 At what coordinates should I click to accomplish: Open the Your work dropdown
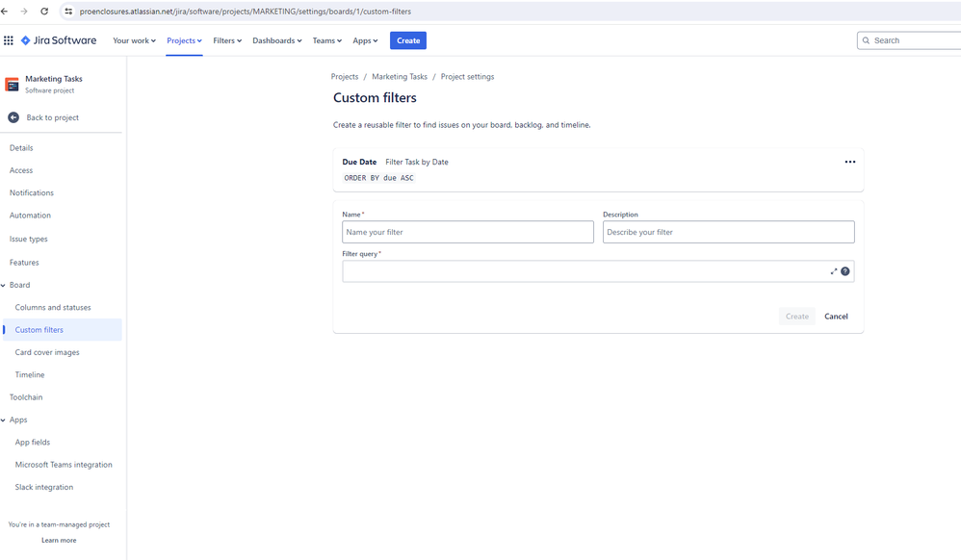coord(134,40)
